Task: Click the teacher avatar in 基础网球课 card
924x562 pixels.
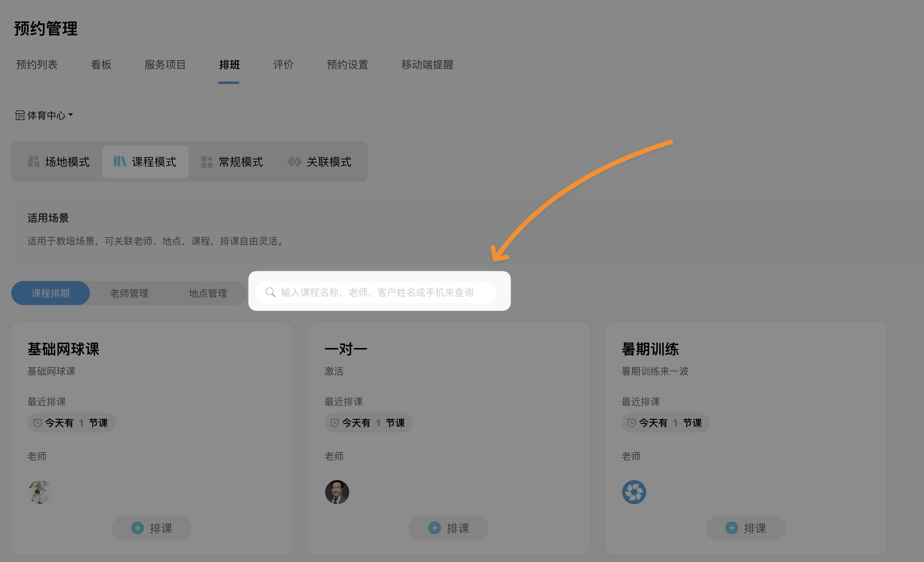Action: click(40, 492)
